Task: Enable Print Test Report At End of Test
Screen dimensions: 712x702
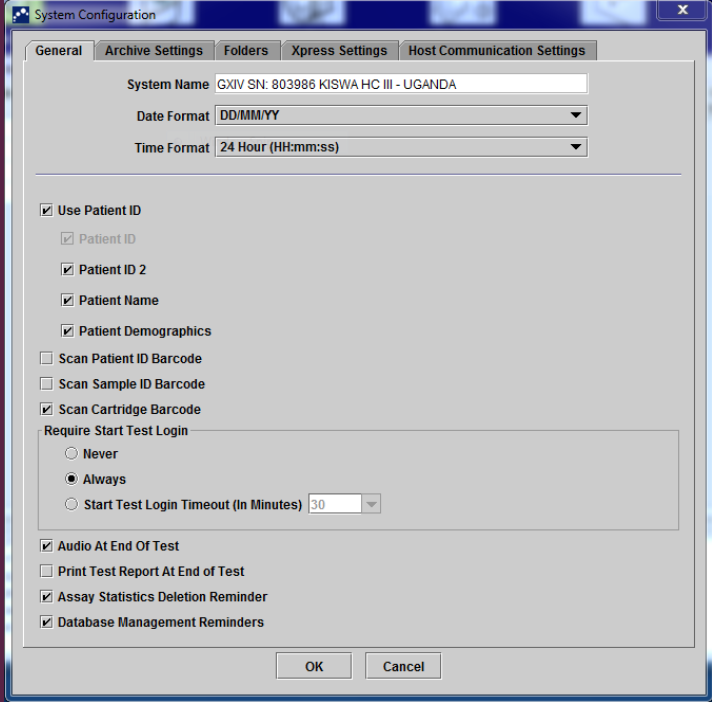Action: 46,571
